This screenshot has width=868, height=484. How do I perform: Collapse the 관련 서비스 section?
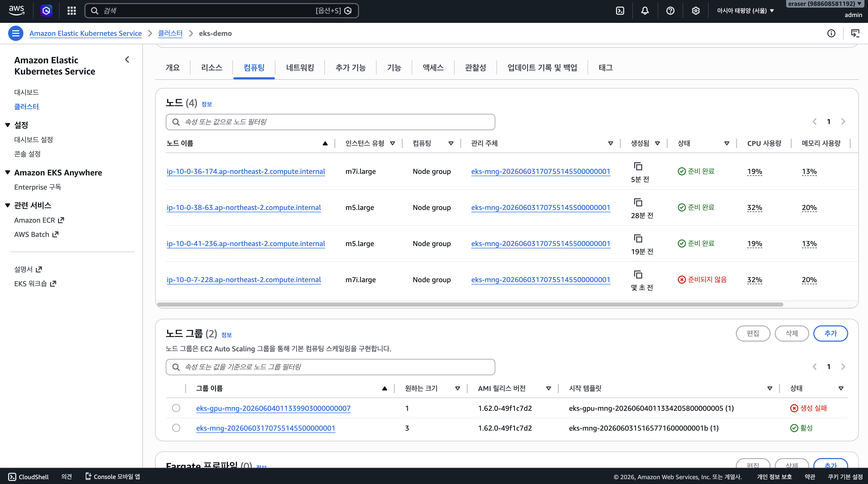pyautogui.click(x=8, y=205)
